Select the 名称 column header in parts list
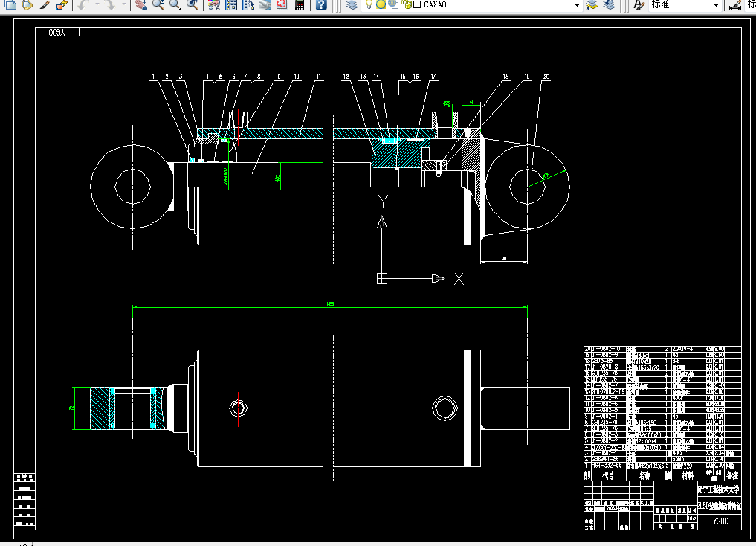 coord(644,475)
